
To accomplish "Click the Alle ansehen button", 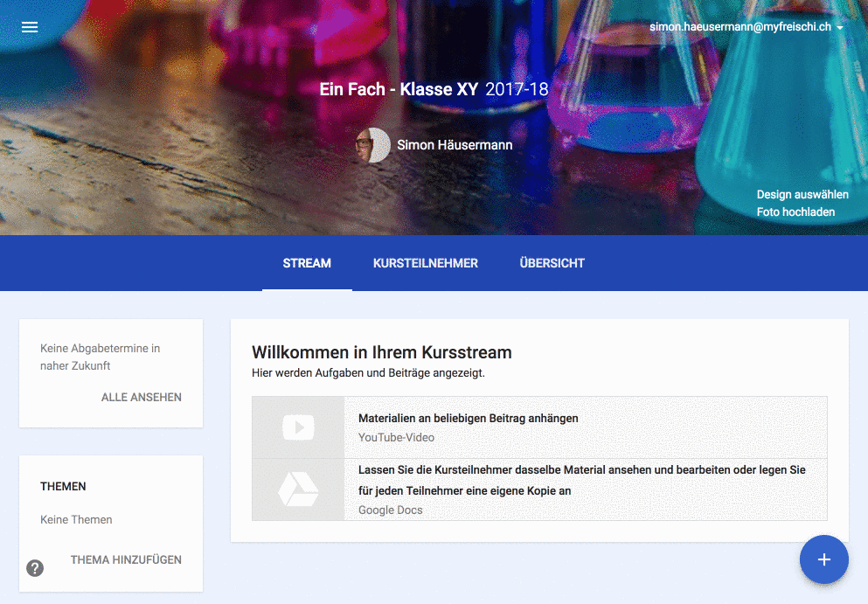I will [142, 398].
